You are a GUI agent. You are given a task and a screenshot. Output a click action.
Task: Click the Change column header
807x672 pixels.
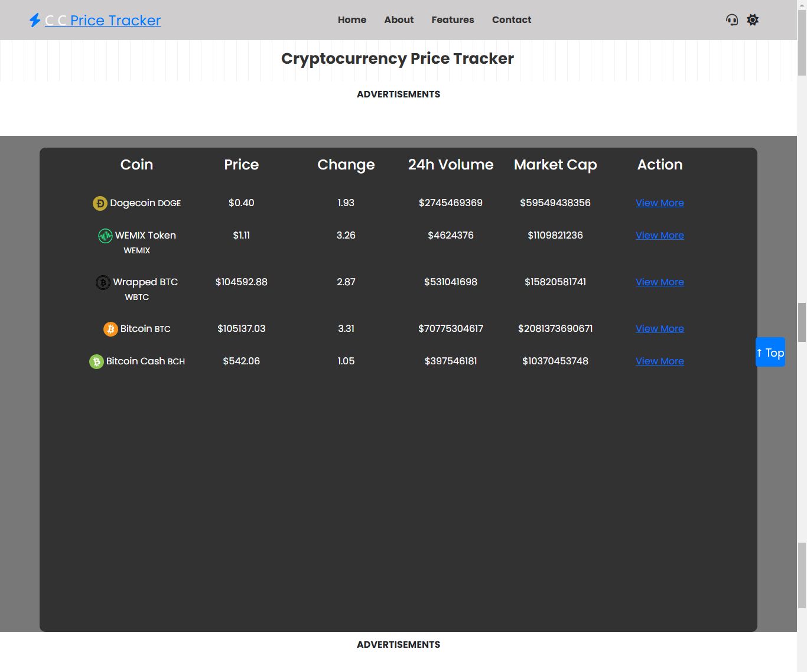(x=346, y=165)
